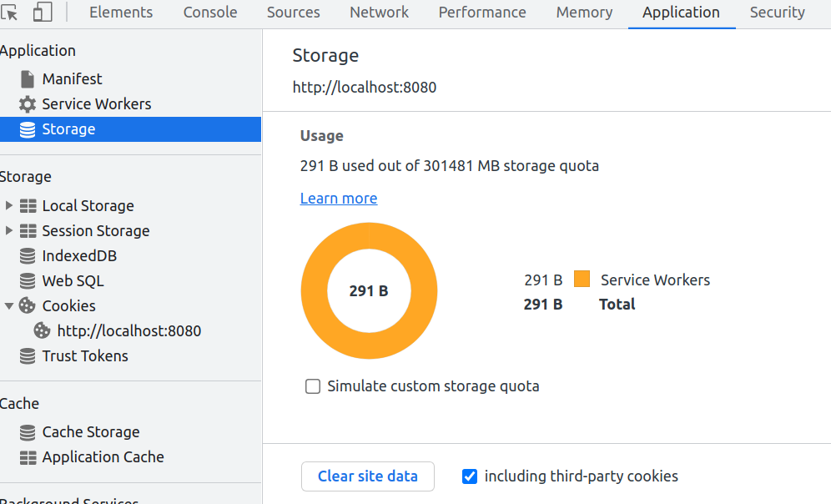Toggle the device toolbar icon
This screenshot has height=504, width=831.
43,13
